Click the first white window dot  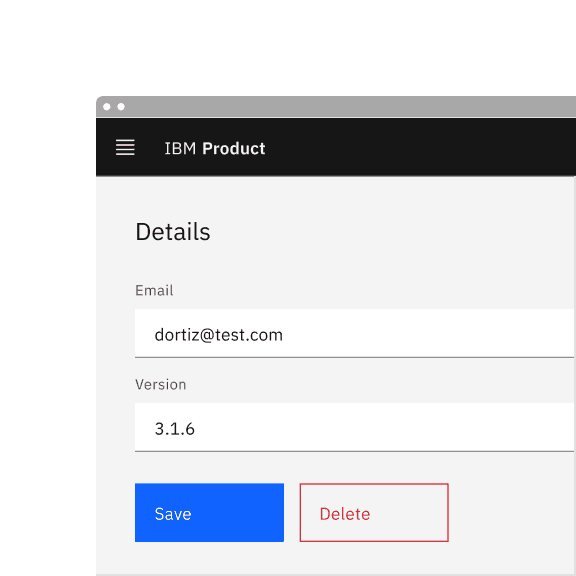point(107,107)
